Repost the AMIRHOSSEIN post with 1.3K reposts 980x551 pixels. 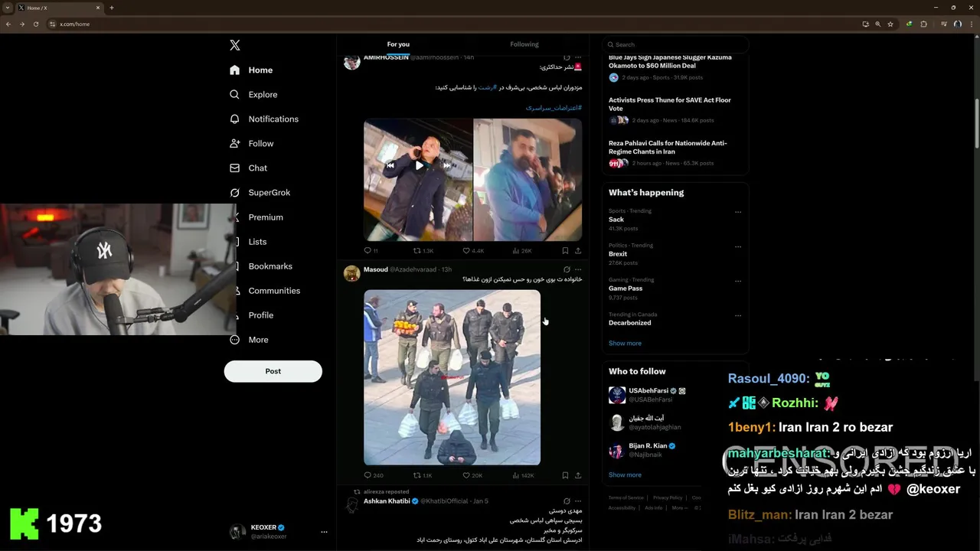pos(423,250)
